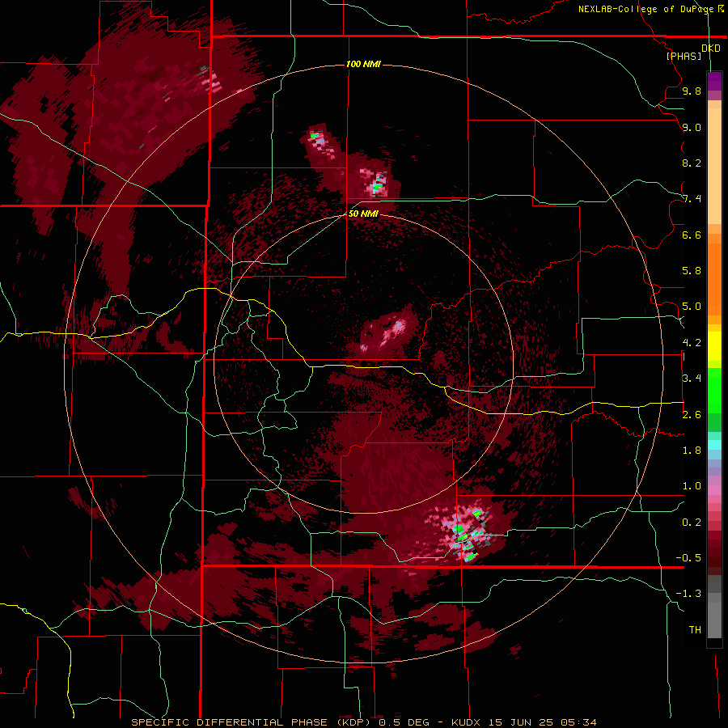
Task: Pick the purple top segment of color bar
Action: click(714, 81)
